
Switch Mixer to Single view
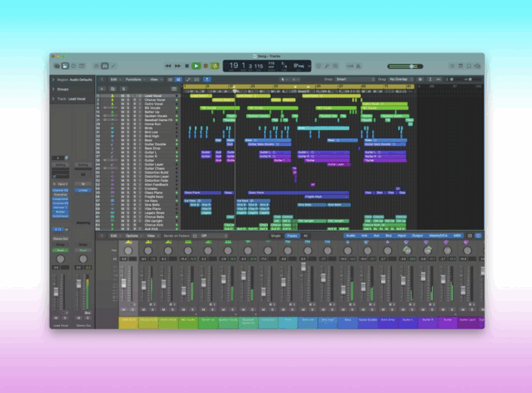pos(276,236)
